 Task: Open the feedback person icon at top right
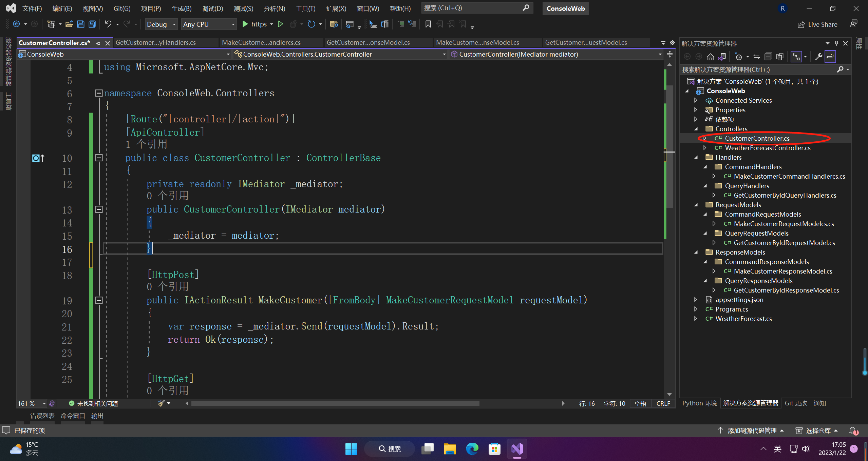[854, 23]
